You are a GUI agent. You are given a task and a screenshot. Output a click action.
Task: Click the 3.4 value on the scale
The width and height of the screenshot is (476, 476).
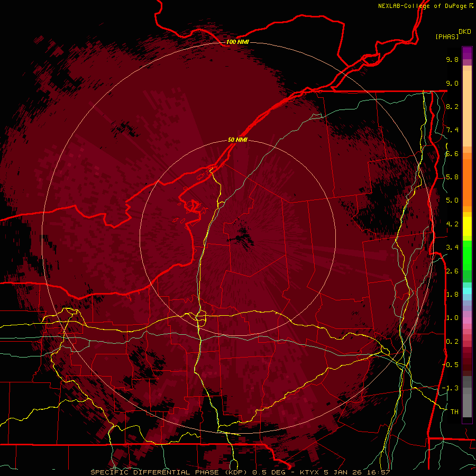click(x=452, y=248)
